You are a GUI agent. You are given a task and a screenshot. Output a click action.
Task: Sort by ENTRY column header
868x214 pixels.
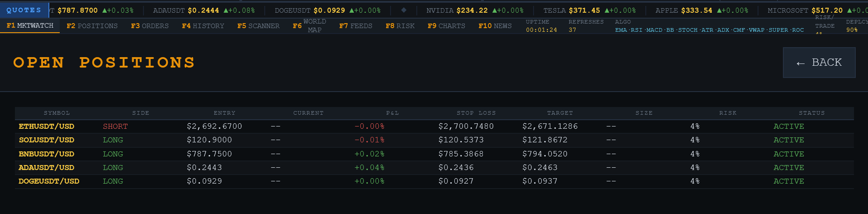224,113
